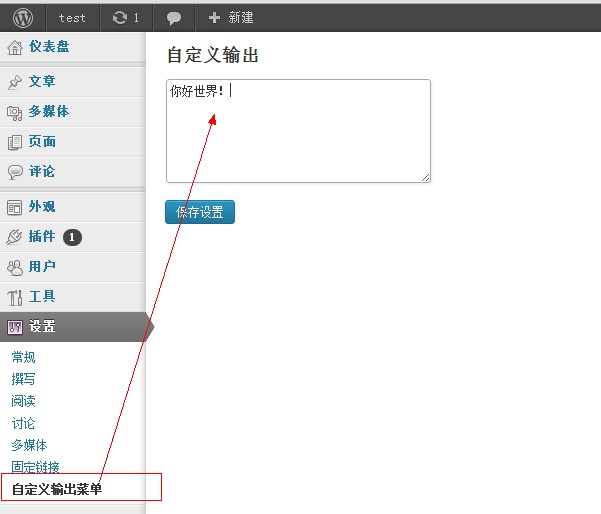
Task: Click the 新建 plus button in admin bar
Action: point(230,17)
